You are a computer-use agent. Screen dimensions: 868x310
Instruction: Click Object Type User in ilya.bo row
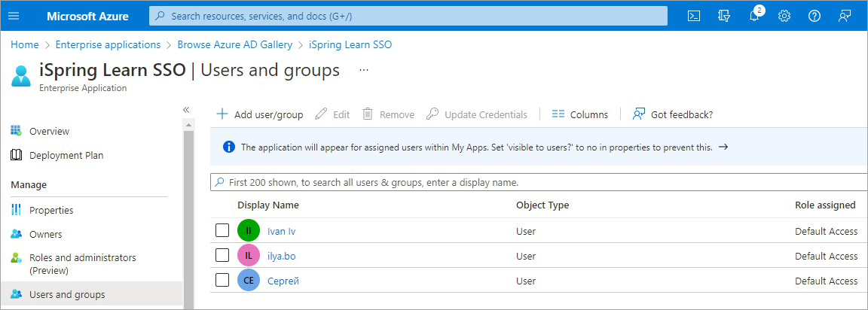pos(526,256)
